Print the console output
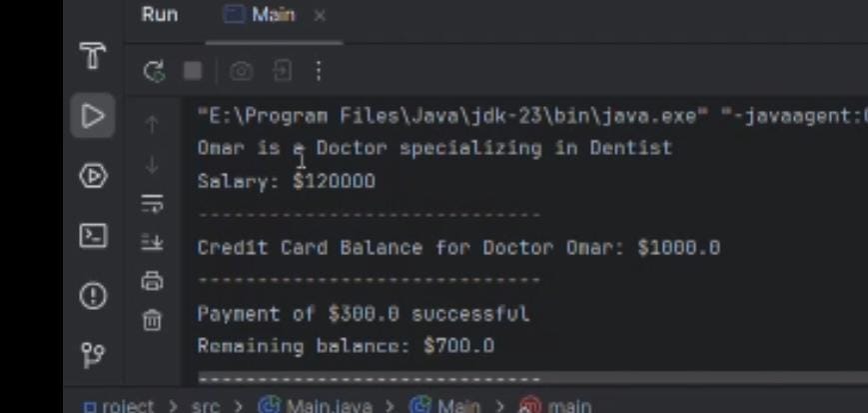868x413 pixels. 152,281
